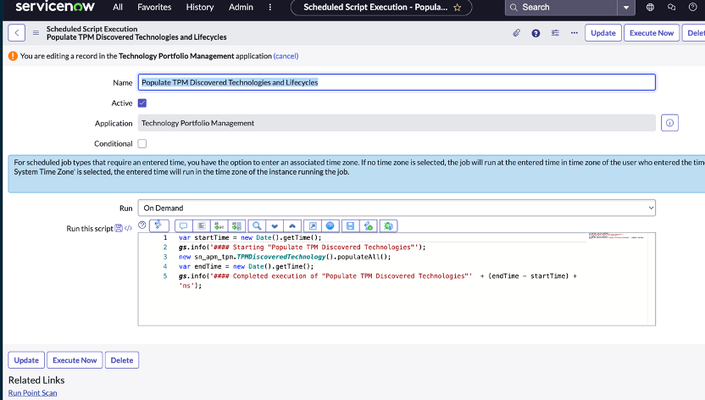The width and height of the screenshot is (705, 400).
Task: Open the personalize form settings icon
Action: [x=555, y=33]
